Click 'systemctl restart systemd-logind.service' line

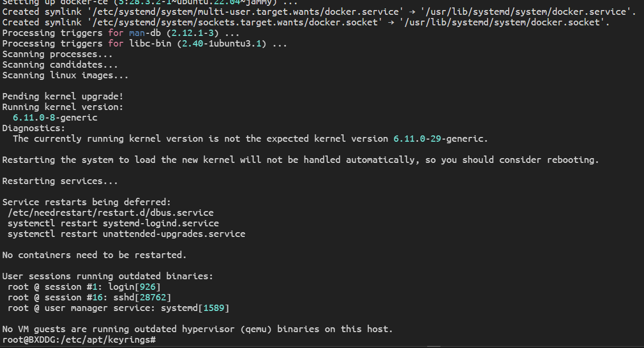[x=113, y=223]
